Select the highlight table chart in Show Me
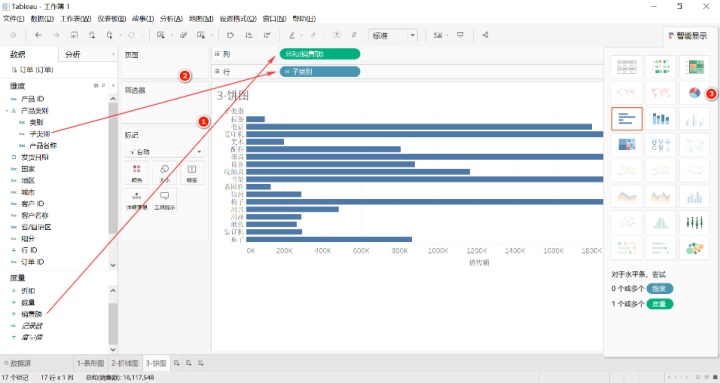The height and width of the screenshot is (383, 720). click(694, 67)
